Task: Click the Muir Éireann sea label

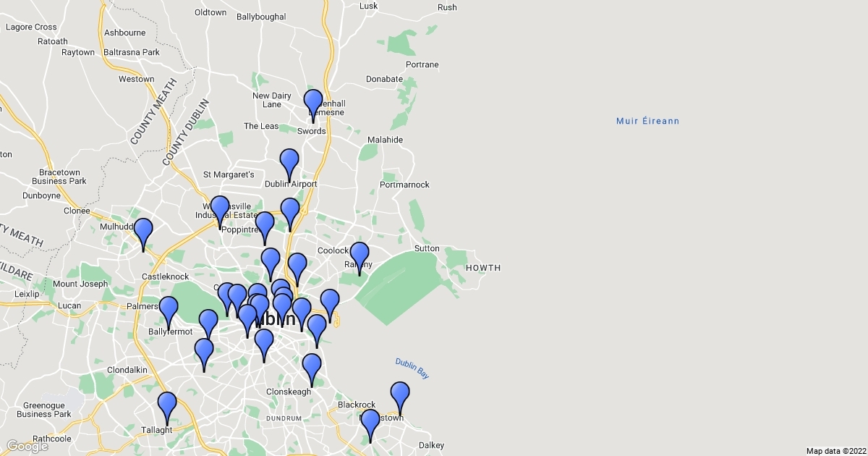Action: 647,121
